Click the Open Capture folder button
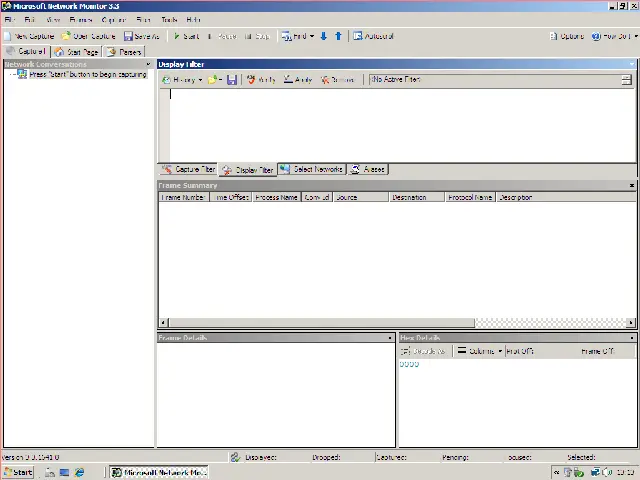 pos(89,36)
